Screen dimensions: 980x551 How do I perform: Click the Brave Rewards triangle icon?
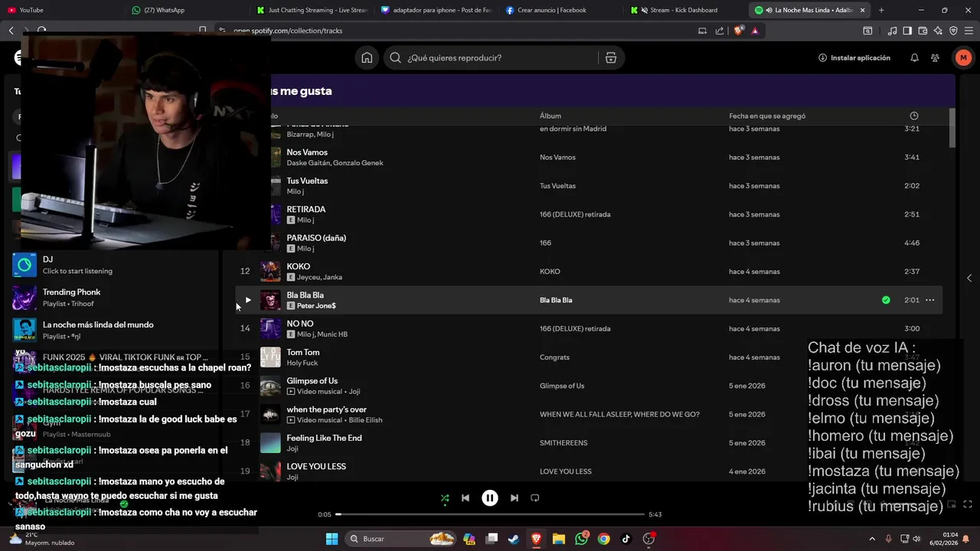coord(755,31)
